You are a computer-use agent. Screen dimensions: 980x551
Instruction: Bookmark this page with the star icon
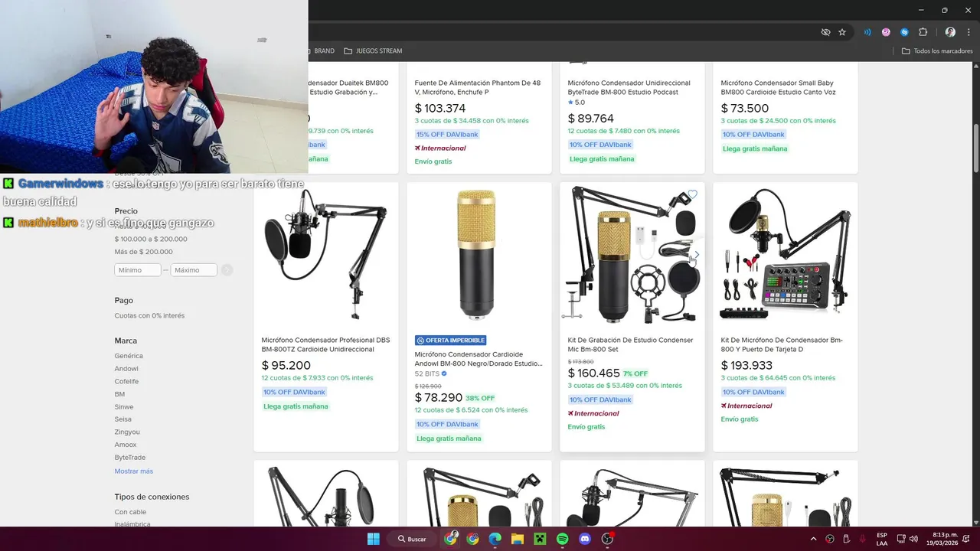(842, 32)
